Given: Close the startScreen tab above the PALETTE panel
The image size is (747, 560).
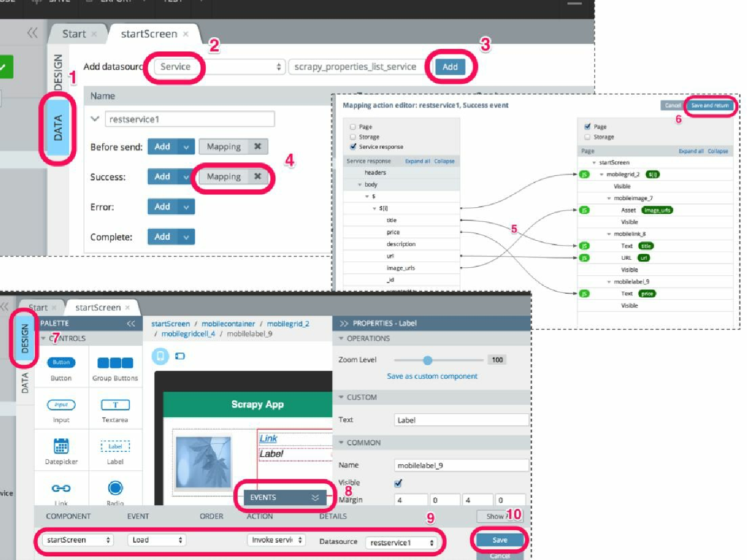Looking at the screenshot, I should (128, 307).
